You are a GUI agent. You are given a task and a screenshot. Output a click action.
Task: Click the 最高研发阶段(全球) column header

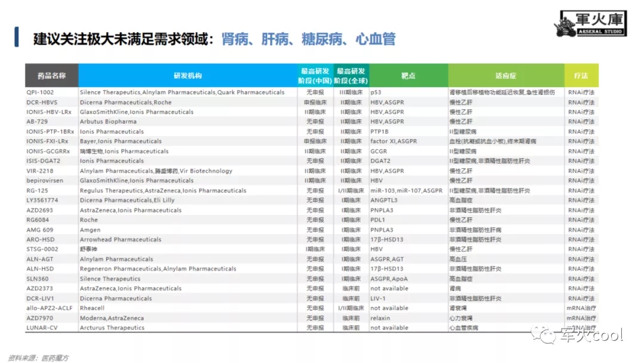click(x=351, y=76)
